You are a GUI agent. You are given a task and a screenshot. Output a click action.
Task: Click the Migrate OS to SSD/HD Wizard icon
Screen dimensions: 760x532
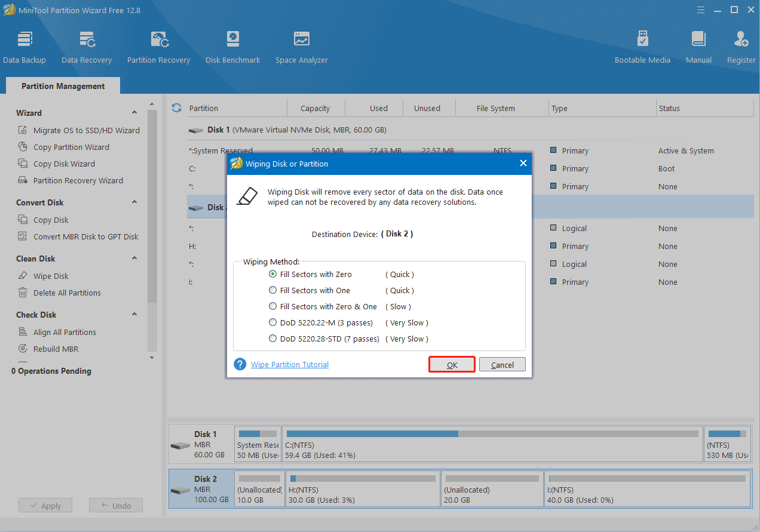click(23, 130)
